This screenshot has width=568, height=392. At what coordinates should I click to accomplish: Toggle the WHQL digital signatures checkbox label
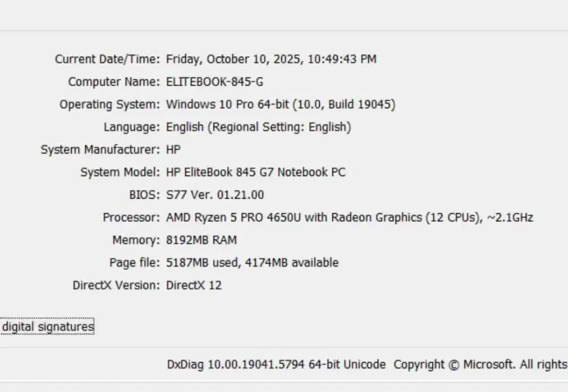(x=48, y=327)
